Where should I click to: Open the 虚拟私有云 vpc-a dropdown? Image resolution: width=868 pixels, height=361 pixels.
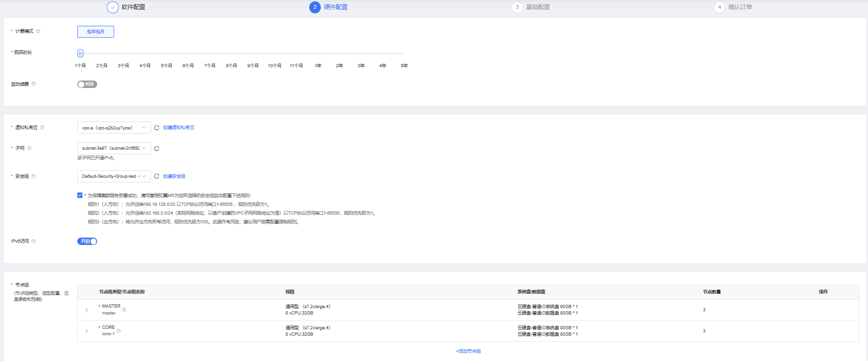point(114,128)
